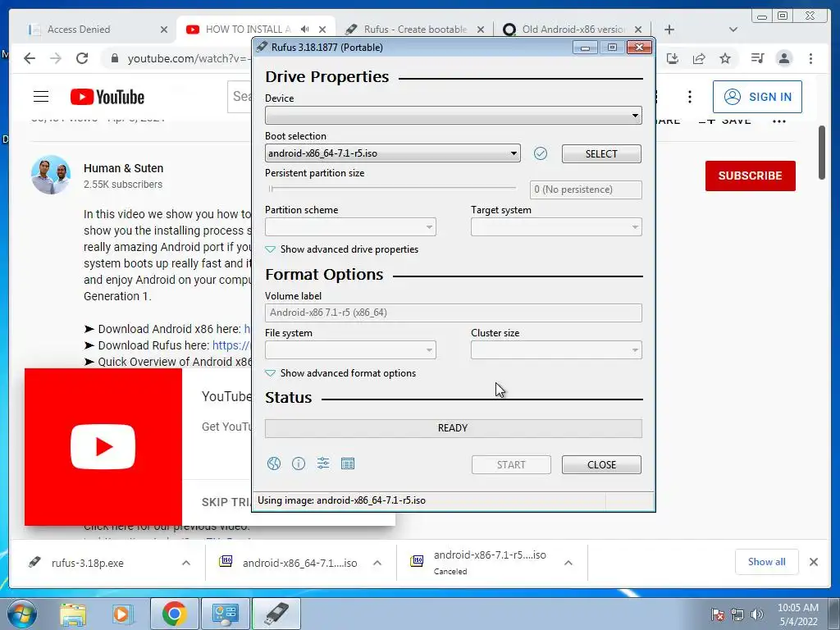The image size is (840, 630).
Task: Click the Volume label input field
Action: [x=453, y=313]
